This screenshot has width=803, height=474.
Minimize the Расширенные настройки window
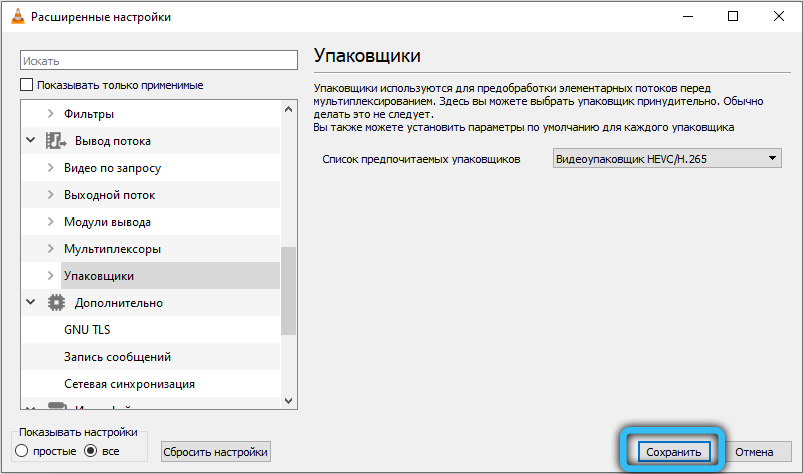coord(687,16)
